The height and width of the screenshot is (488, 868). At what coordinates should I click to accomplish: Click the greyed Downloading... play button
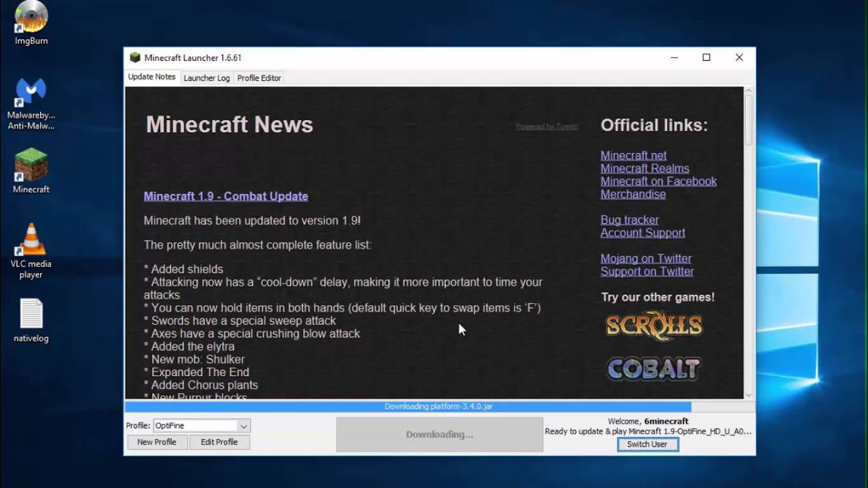pos(439,434)
